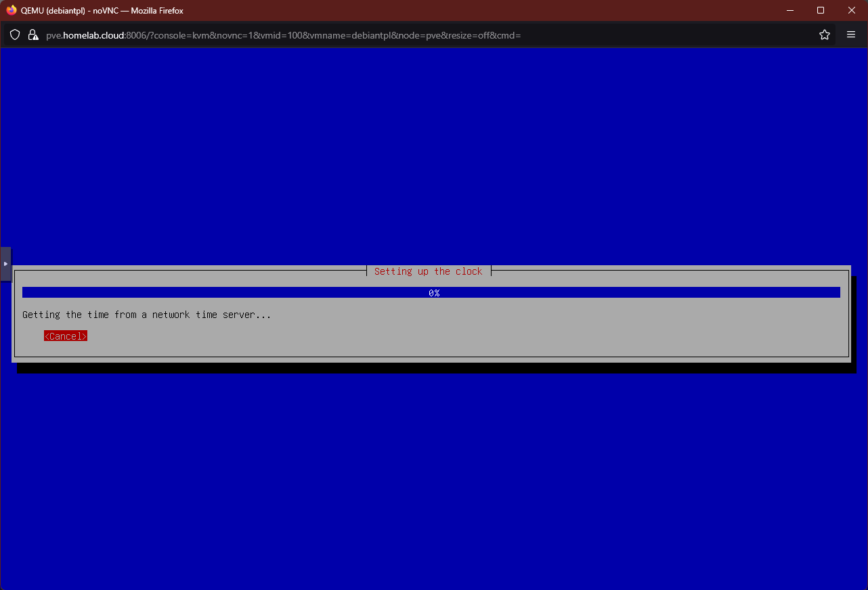Open the Firefox hamburger menu icon
Image resolution: width=868 pixels, height=590 pixels.
(851, 35)
